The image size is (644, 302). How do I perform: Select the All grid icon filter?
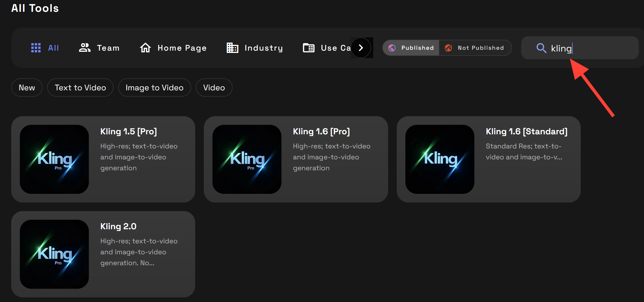pyautogui.click(x=36, y=48)
